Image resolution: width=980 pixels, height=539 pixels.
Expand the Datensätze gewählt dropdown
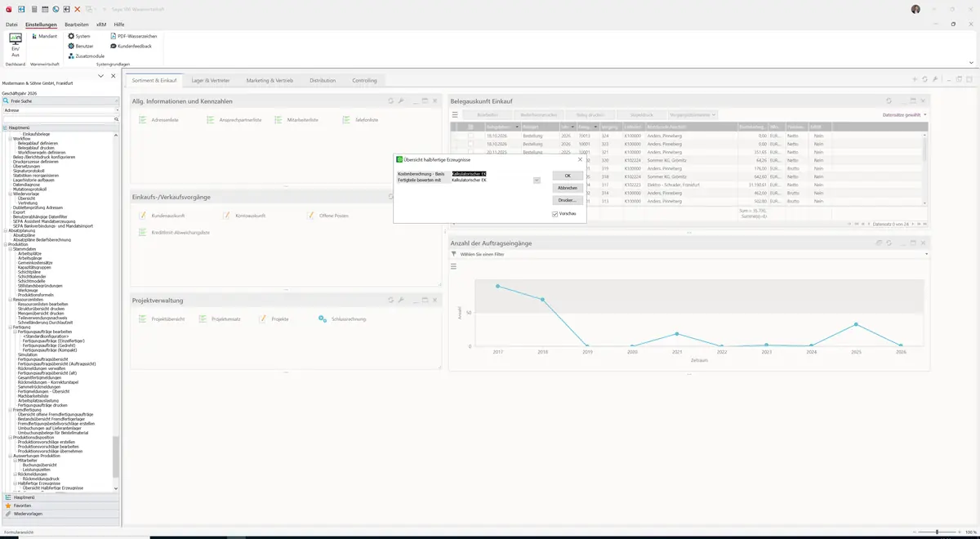click(x=905, y=115)
